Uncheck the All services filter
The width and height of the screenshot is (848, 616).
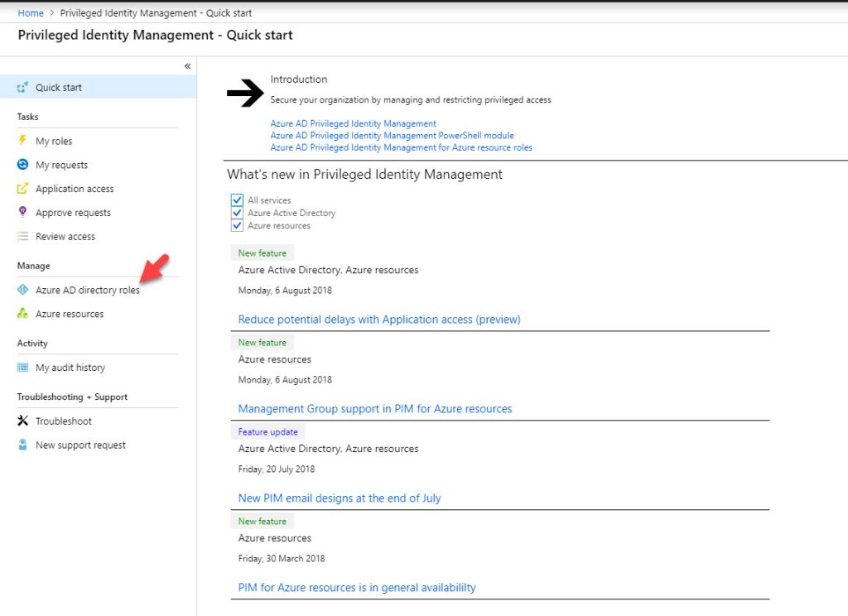pos(238,200)
